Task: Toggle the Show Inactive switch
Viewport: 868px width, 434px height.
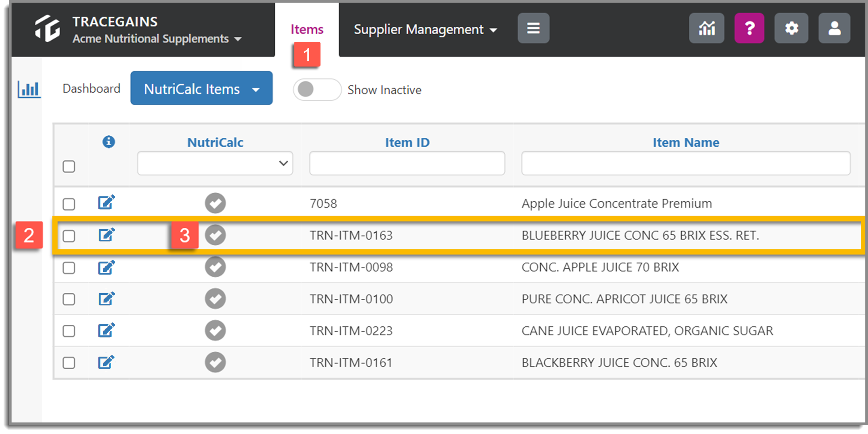Action: (x=317, y=89)
